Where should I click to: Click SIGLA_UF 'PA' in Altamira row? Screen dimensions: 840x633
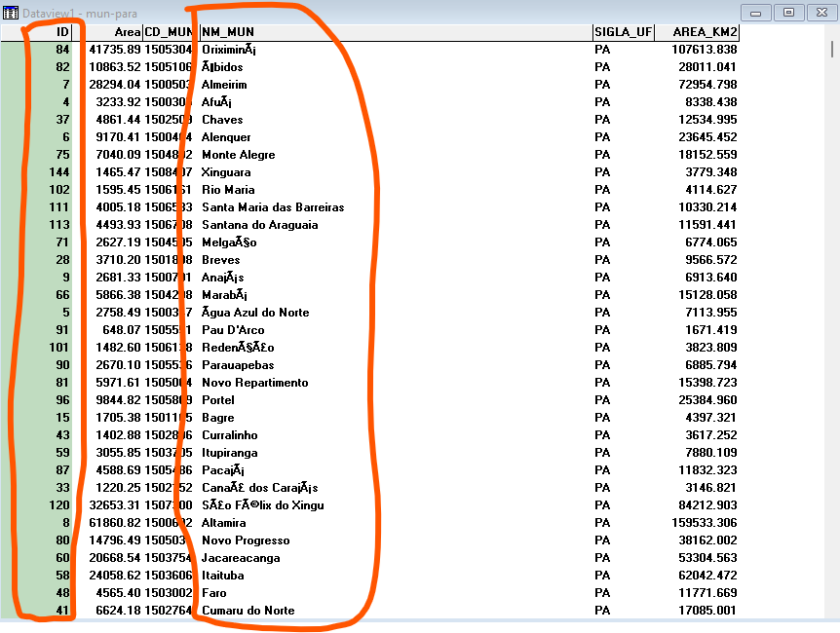pyautogui.click(x=602, y=523)
